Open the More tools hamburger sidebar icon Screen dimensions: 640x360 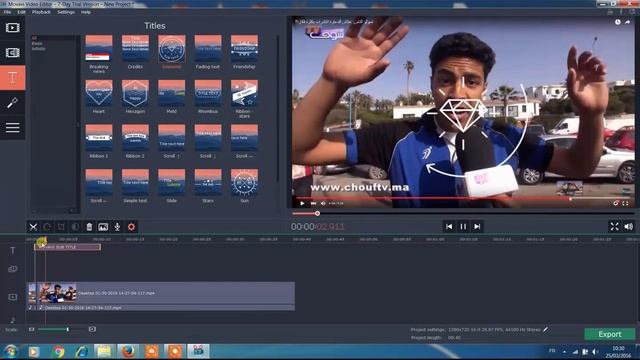click(x=13, y=128)
